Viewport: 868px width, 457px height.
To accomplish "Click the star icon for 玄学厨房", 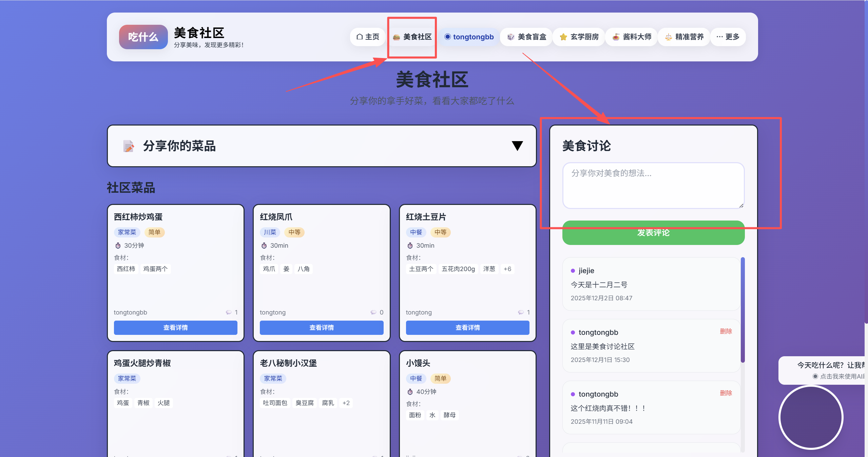I will pyautogui.click(x=563, y=37).
